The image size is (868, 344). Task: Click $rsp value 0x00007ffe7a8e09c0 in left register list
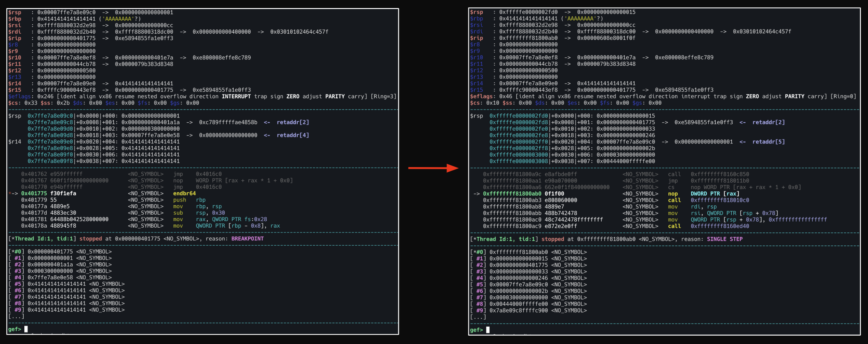coord(66,13)
